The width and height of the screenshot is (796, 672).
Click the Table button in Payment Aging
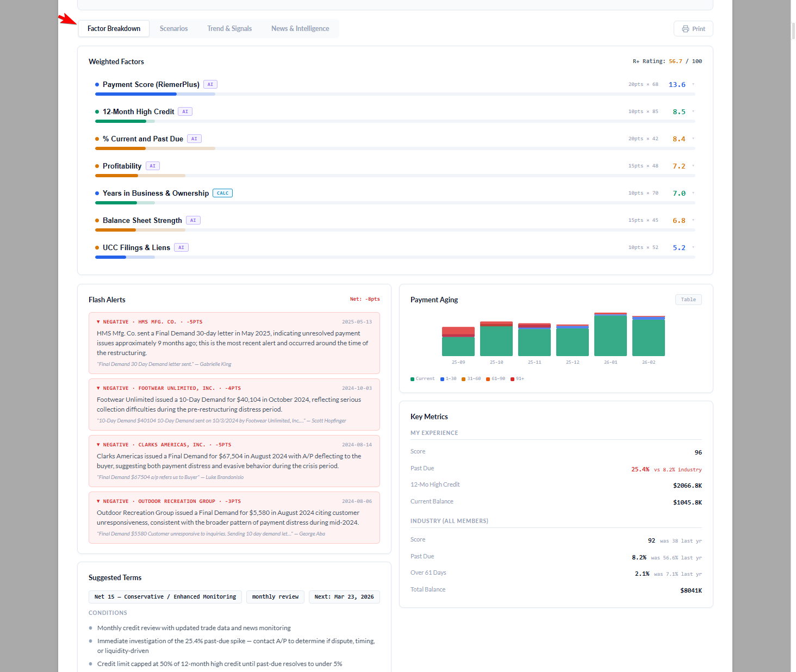point(688,299)
